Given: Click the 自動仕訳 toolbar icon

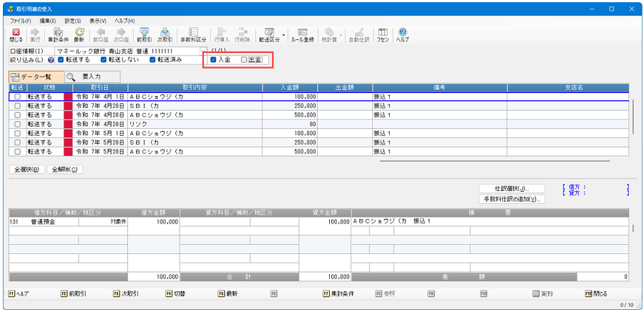Looking at the screenshot, I should (359, 35).
